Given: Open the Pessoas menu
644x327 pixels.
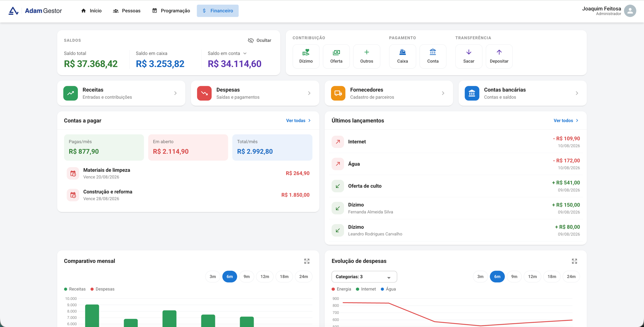Looking at the screenshot, I should pyautogui.click(x=127, y=11).
